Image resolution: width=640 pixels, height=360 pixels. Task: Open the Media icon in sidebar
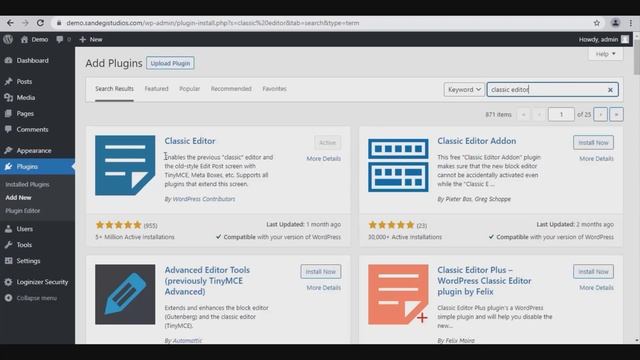click(8, 98)
